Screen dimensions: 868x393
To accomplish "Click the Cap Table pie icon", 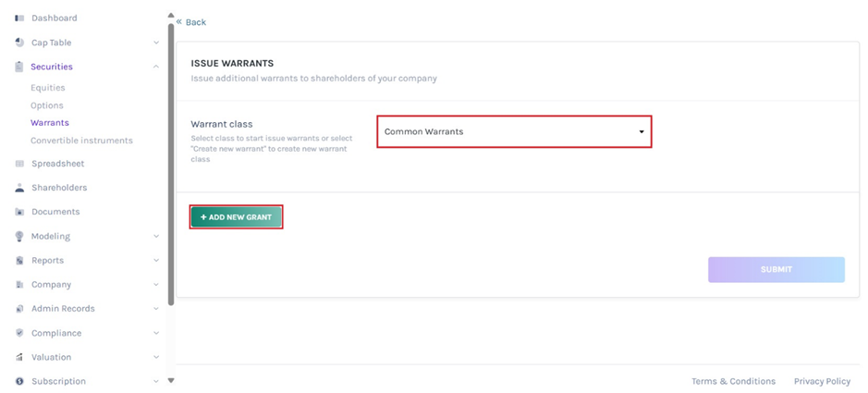I will point(19,43).
